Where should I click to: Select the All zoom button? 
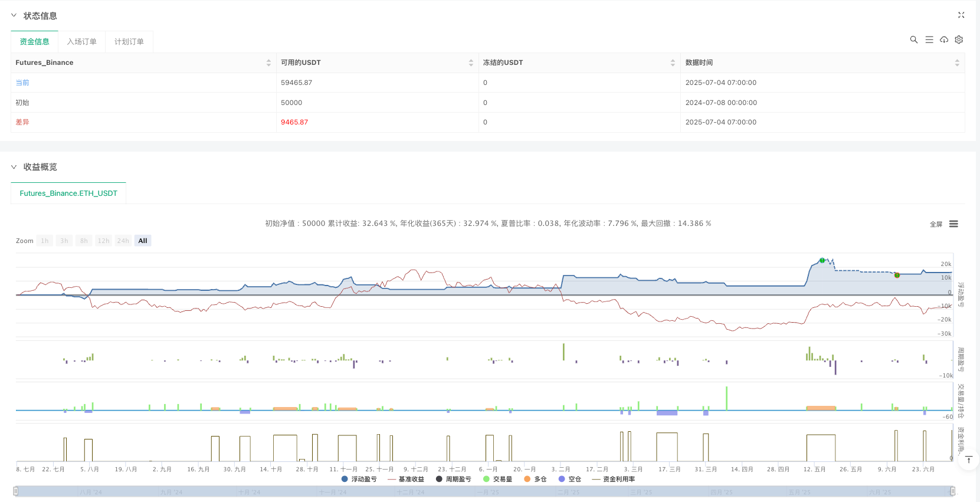(x=142, y=241)
